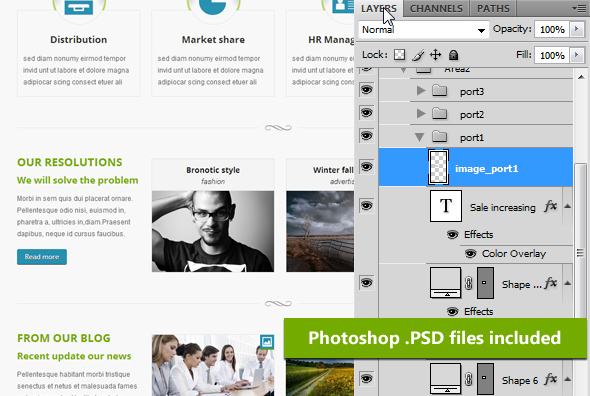Click the layers panel scrollbar thumb
The width and height of the screenshot is (590, 396).
(581, 241)
